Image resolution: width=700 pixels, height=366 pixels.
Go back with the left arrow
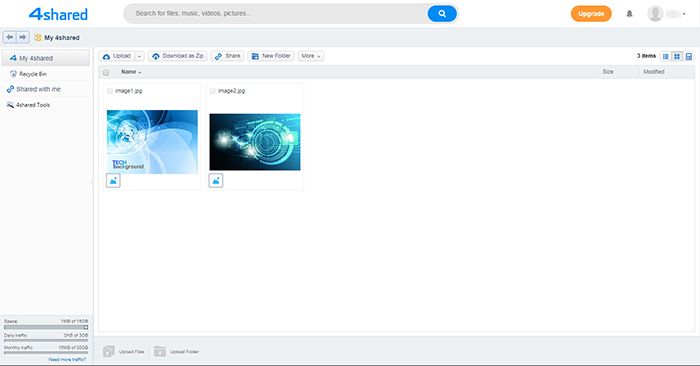pyautogui.click(x=10, y=37)
